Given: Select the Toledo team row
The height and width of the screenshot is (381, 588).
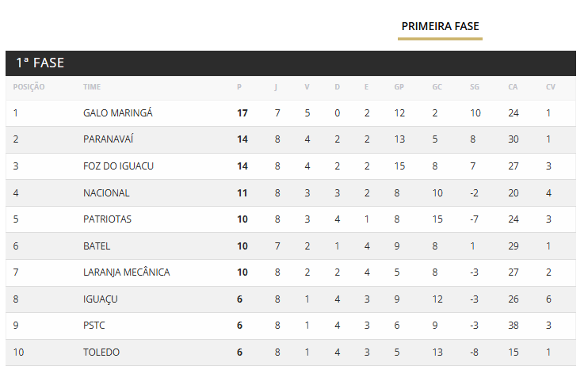Looking at the screenshot, I should [101, 352].
